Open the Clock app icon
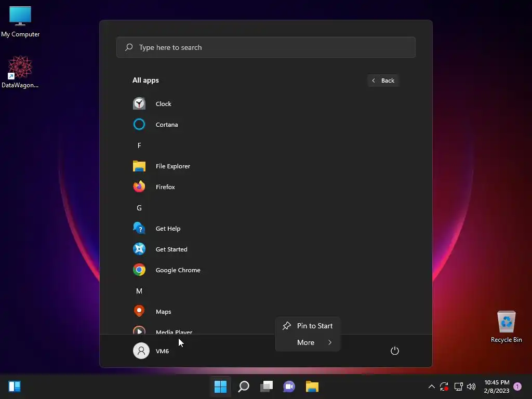This screenshot has width=532, height=399. pyautogui.click(x=139, y=103)
